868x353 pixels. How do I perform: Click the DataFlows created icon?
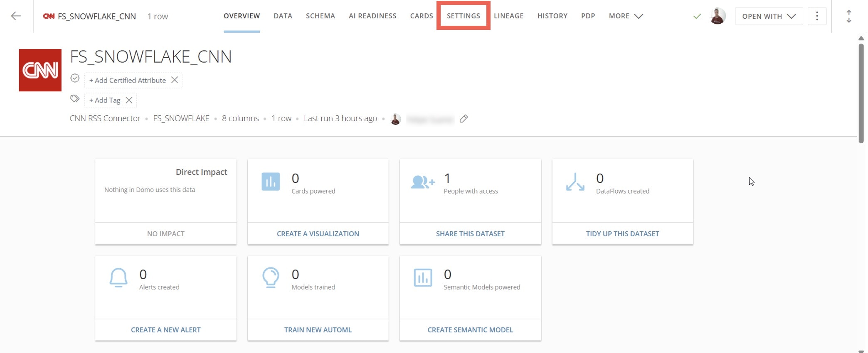[x=575, y=182]
